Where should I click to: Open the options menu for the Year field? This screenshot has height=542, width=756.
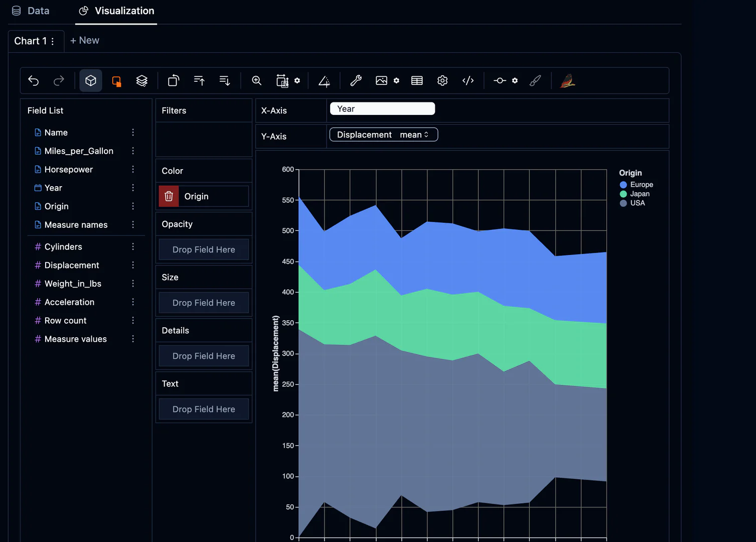pos(132,188)
